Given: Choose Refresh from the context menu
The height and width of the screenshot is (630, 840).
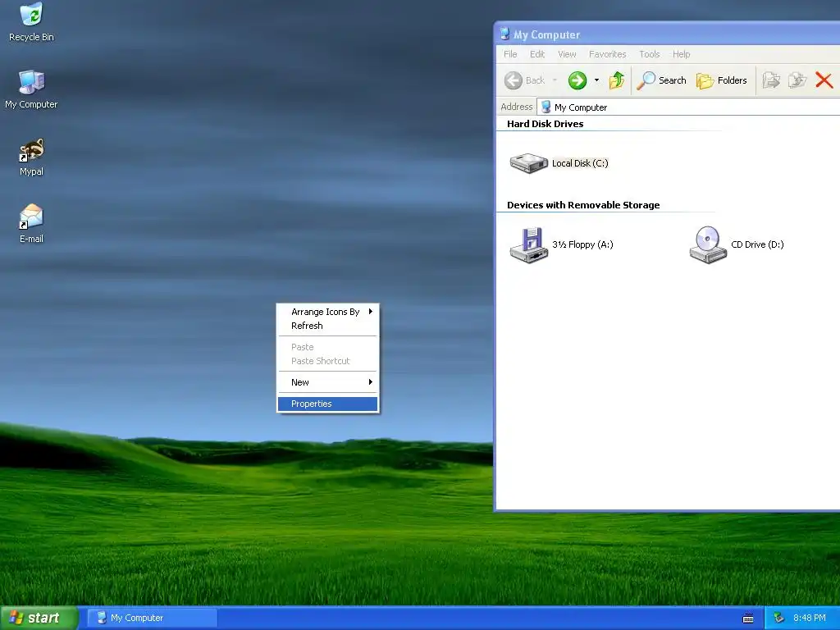Looking at the screenshot, I should pos(327,326).
